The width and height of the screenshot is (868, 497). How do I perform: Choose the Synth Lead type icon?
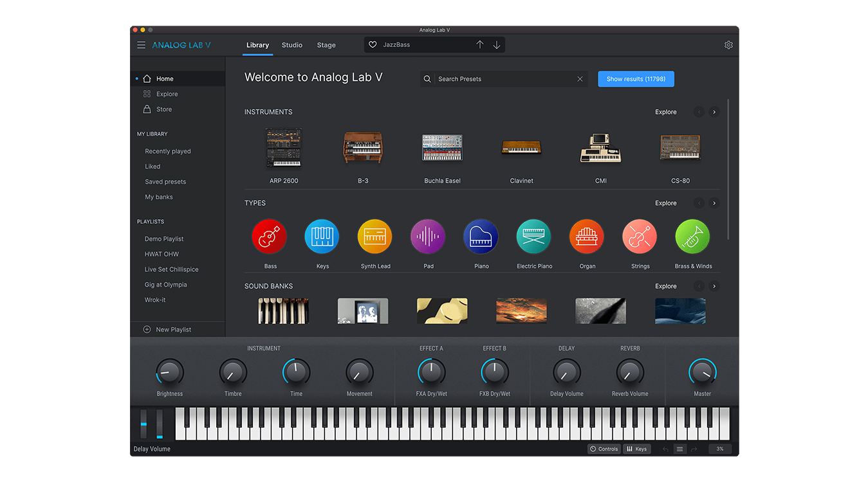click(374, 237)
